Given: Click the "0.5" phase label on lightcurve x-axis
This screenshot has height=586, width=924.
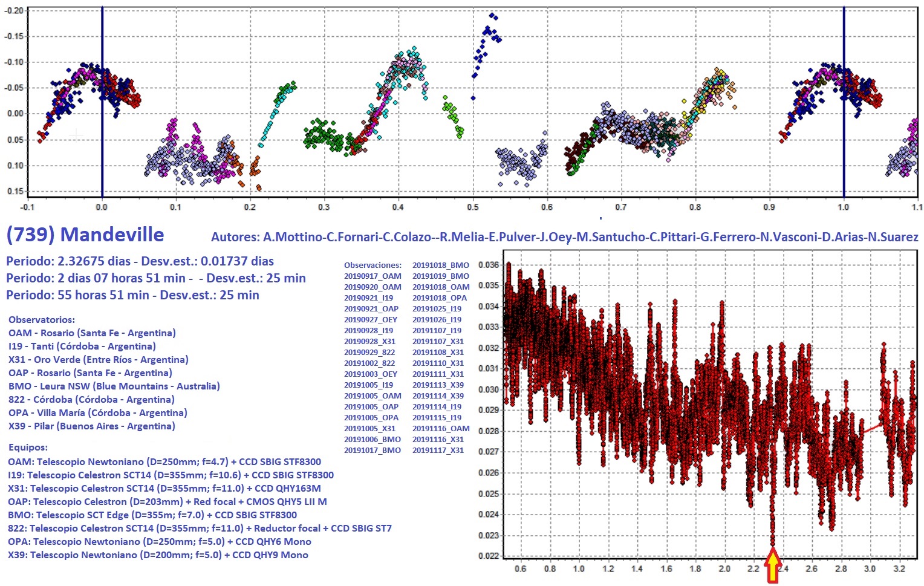Looking at the screenshot, I should click(x=472, y=207).
